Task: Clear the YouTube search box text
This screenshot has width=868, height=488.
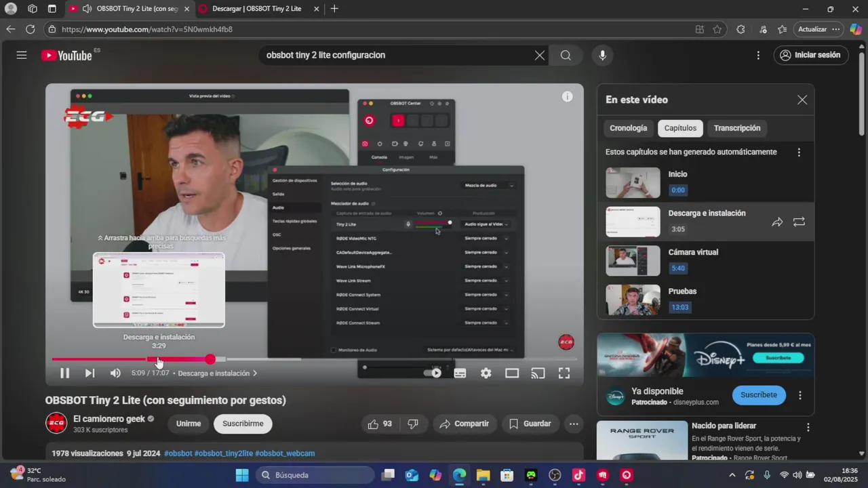Action: coord(540,56)
